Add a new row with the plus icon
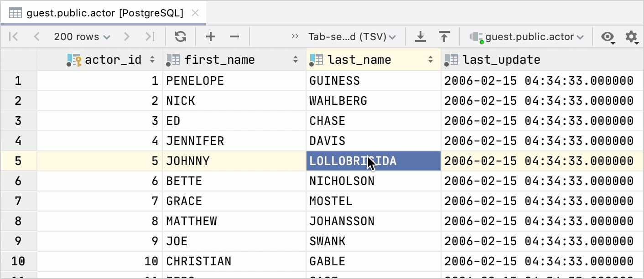Viewport: 644px width, 279px height. (x=211, y=36)
